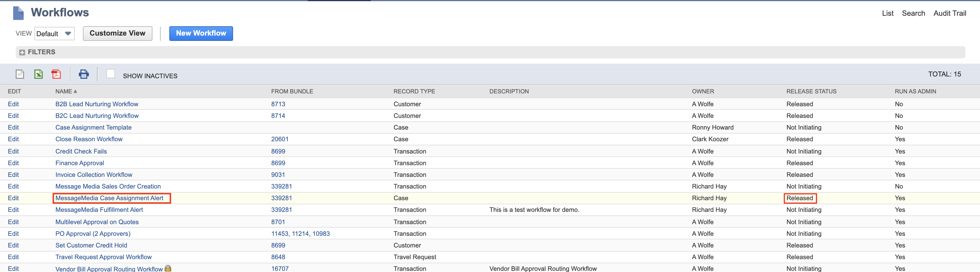Click Edit next to Finance Approval
The image size is (980, 272).
13,163
